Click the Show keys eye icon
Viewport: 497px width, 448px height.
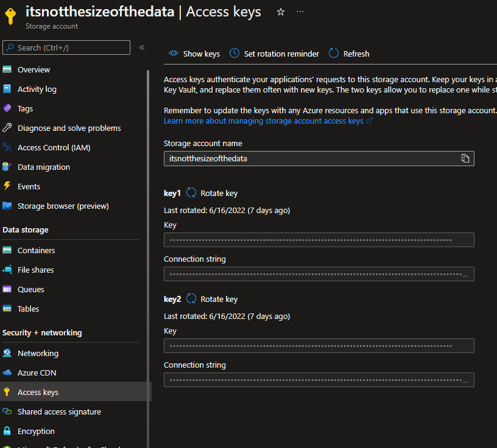click(x=174, y=54)
